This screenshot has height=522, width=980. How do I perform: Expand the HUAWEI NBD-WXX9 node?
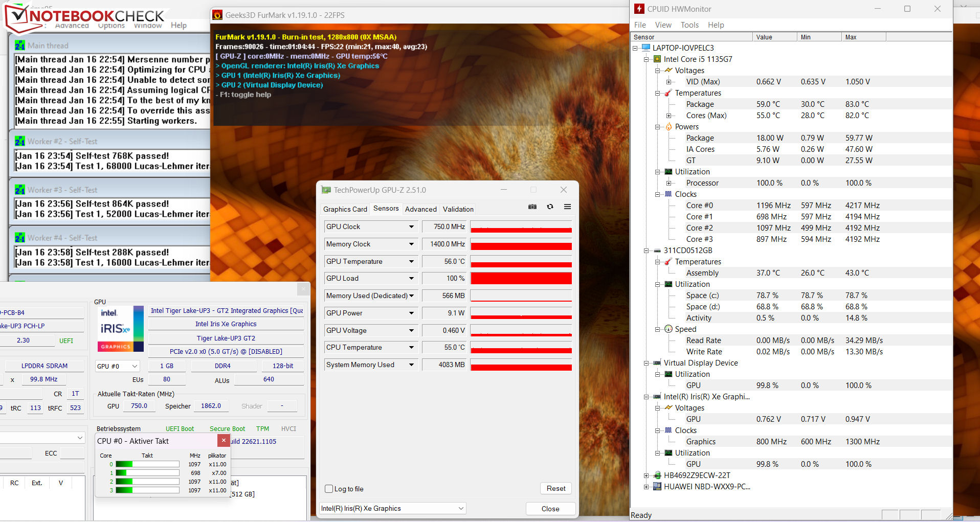[x=646, y=487]
